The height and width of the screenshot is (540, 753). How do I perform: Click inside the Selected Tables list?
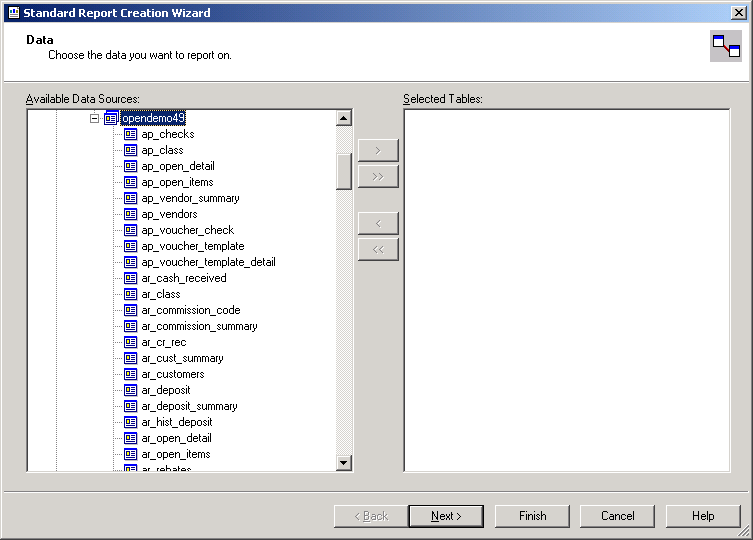(x=566, y=290)
